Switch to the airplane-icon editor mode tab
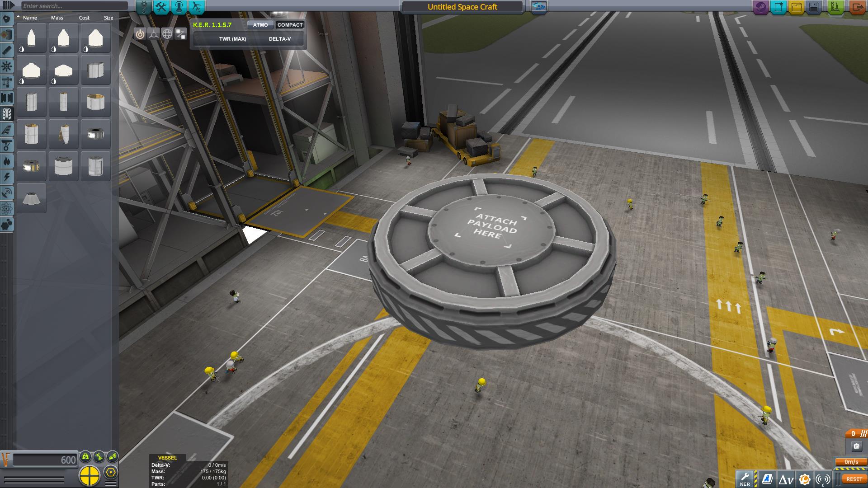The image size is (868, 488). coord(197,7)
